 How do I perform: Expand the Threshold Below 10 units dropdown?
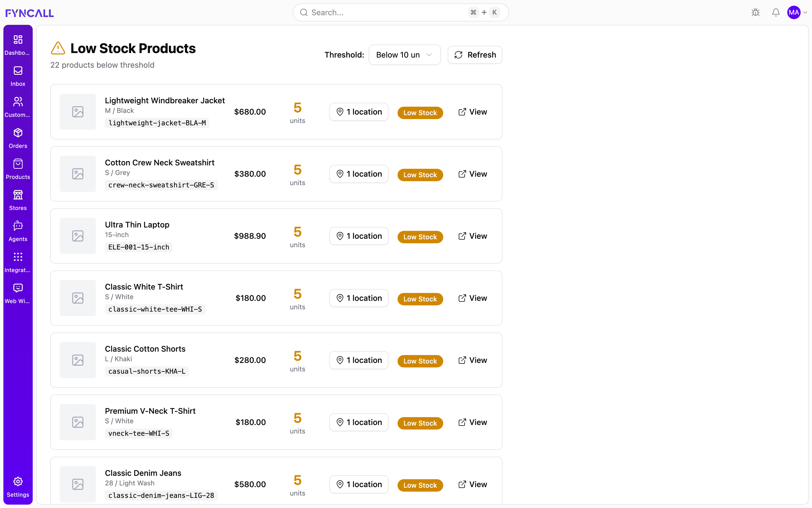[404, 55]
